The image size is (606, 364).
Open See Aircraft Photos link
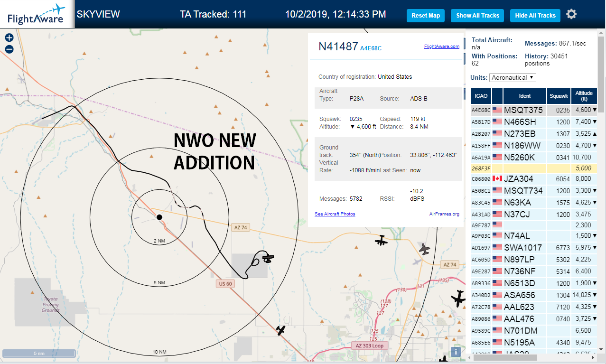335,214
